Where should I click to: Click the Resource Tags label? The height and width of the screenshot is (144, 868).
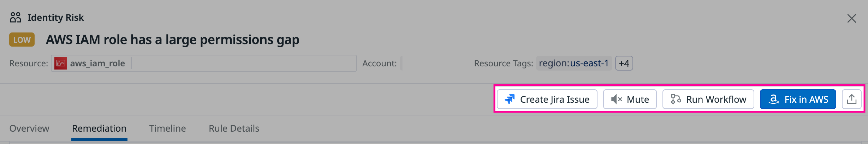pyautogui.click(x=503, y=63)
